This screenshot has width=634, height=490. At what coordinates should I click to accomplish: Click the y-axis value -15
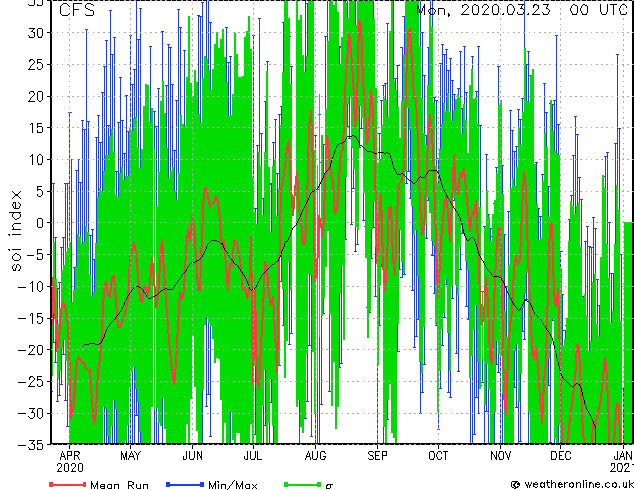29,318
